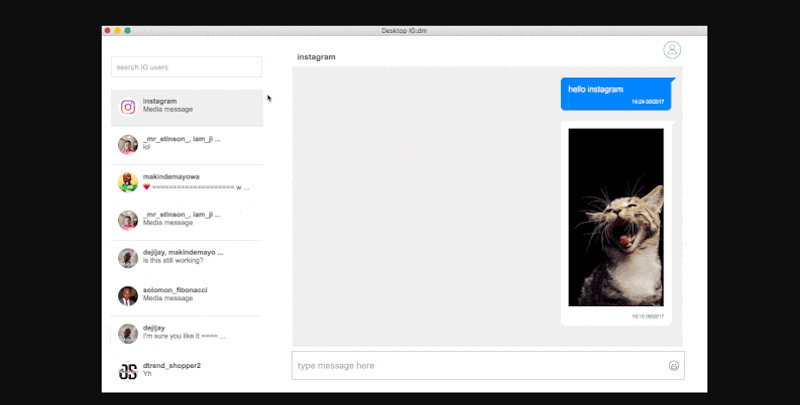Open solomon_fibonacci chat username
The height and width of the screenshot is (405, 800).
tap(175, 290)
